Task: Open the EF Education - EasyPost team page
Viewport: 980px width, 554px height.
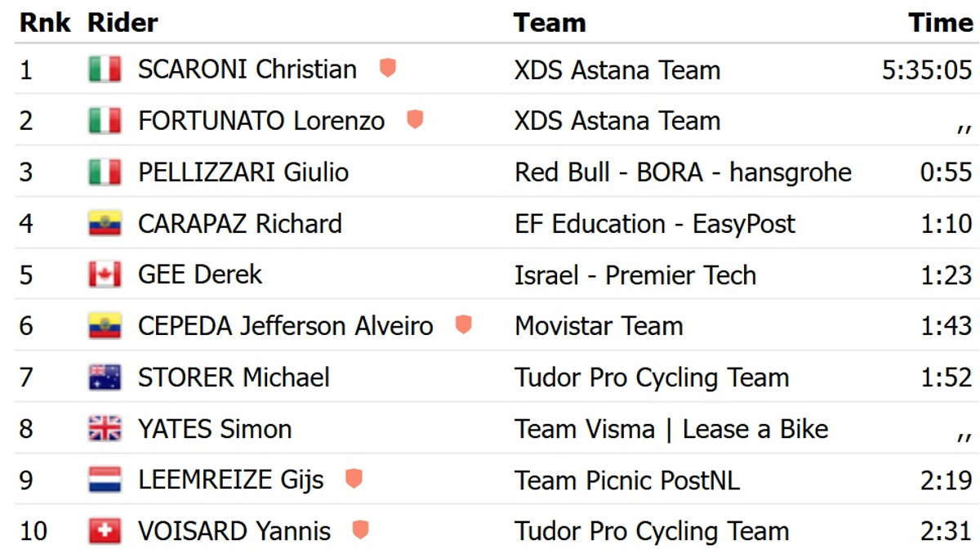Action: click(654, 224)
